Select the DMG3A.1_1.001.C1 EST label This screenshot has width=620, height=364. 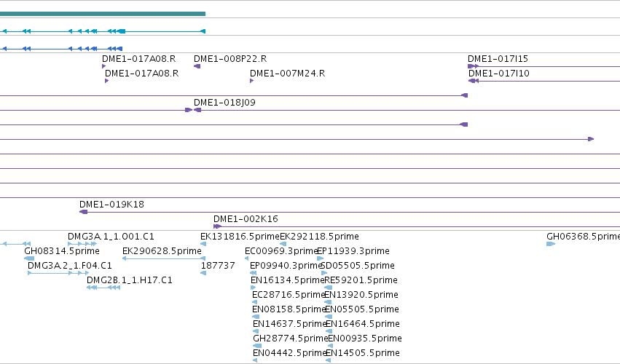pos(111,237)
